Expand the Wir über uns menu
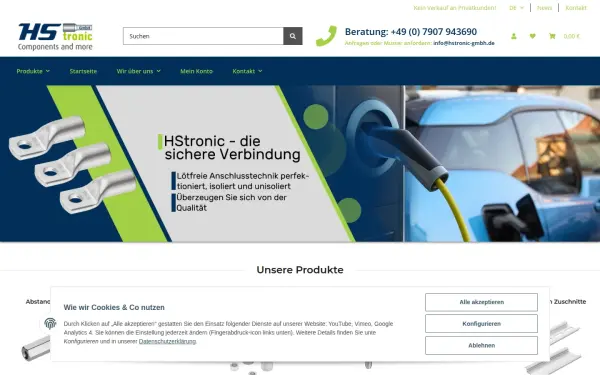 (139, 71)
